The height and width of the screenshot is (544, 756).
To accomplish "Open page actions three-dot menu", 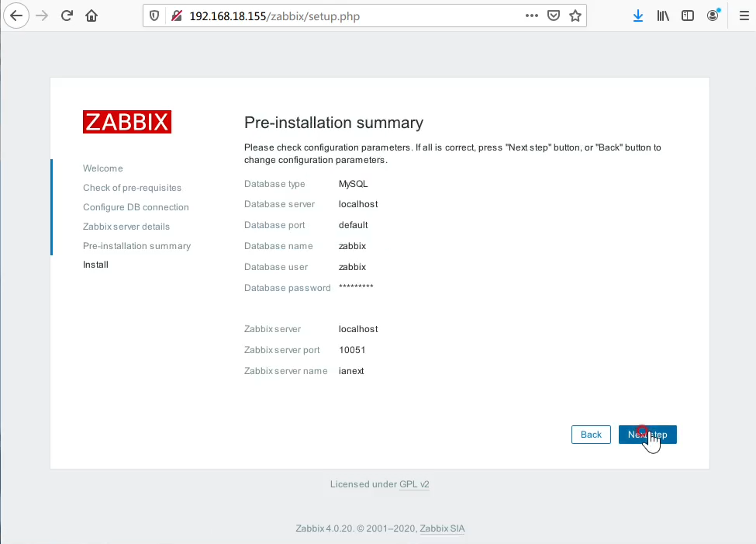I will (x=532, y=16).
